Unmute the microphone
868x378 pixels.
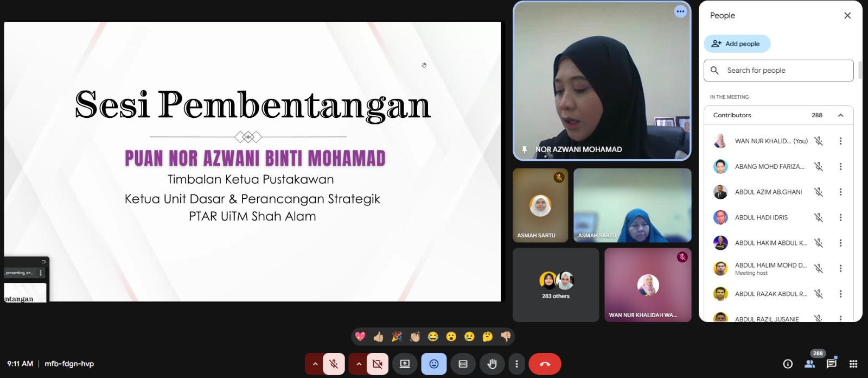pos(334,364)
